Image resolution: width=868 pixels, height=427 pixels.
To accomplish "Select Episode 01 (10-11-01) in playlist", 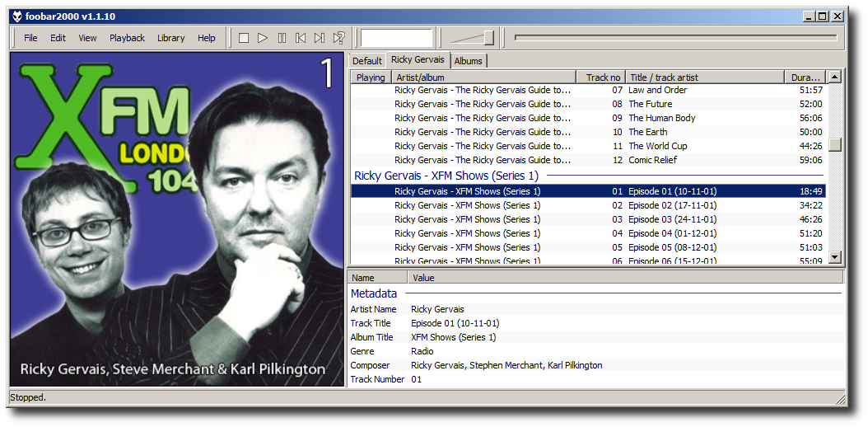I will click(x=589, y=191).
